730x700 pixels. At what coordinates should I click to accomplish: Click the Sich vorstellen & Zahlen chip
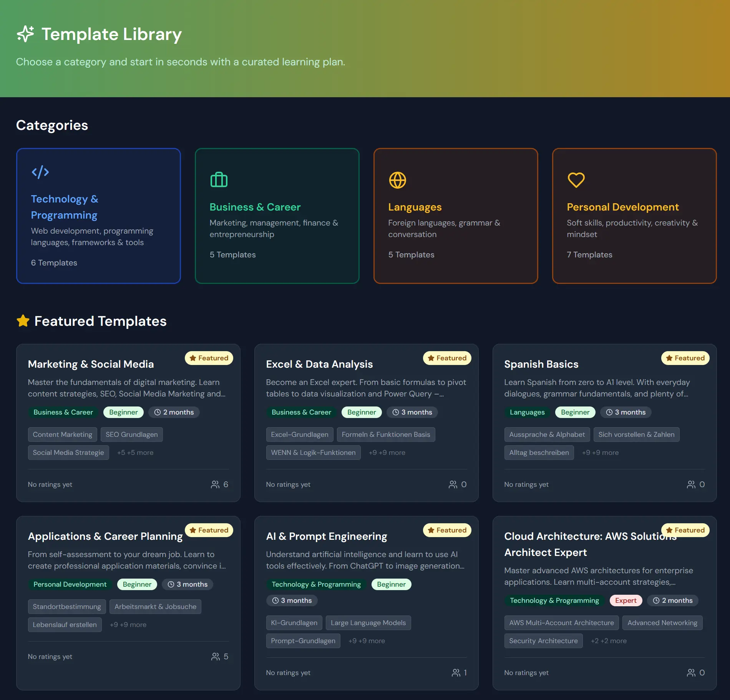coord(637,435)
